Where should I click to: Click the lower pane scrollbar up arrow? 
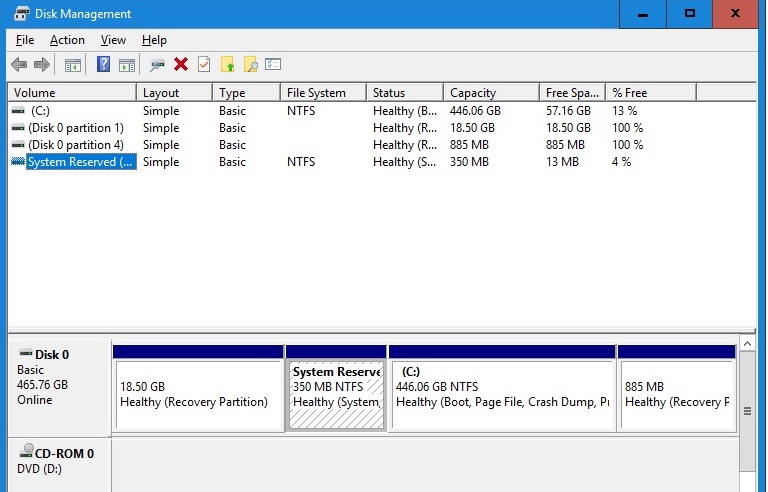[x=747, y=344]
